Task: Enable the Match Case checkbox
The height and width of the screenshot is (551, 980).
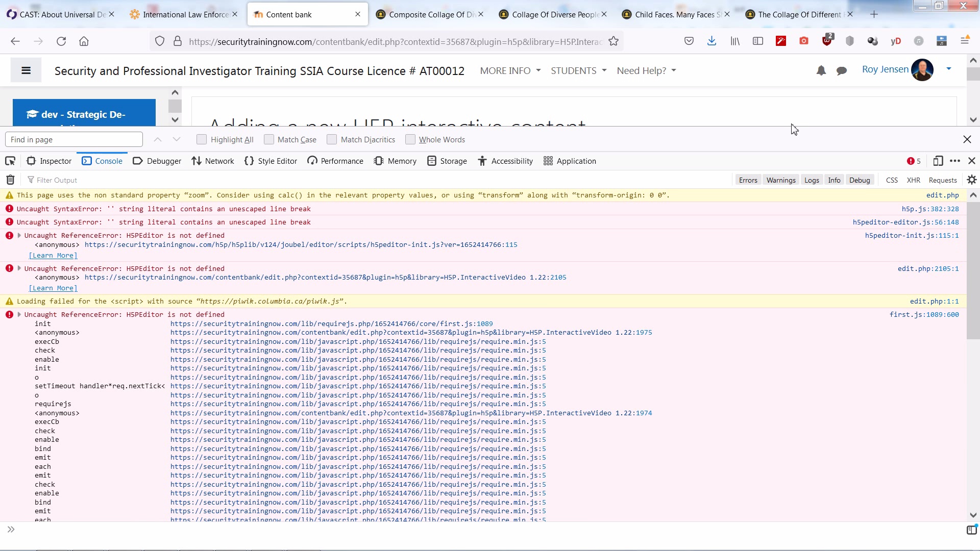Action: 269,139
